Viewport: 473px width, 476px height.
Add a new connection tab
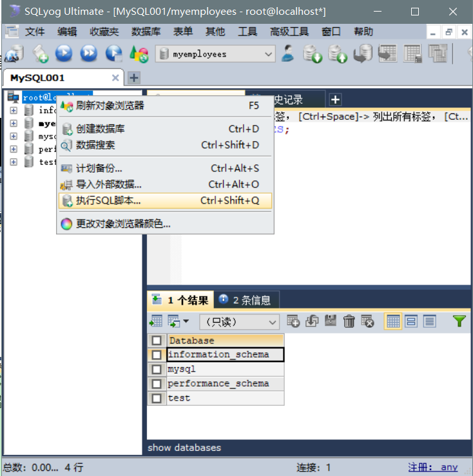[x=134, y=78]
